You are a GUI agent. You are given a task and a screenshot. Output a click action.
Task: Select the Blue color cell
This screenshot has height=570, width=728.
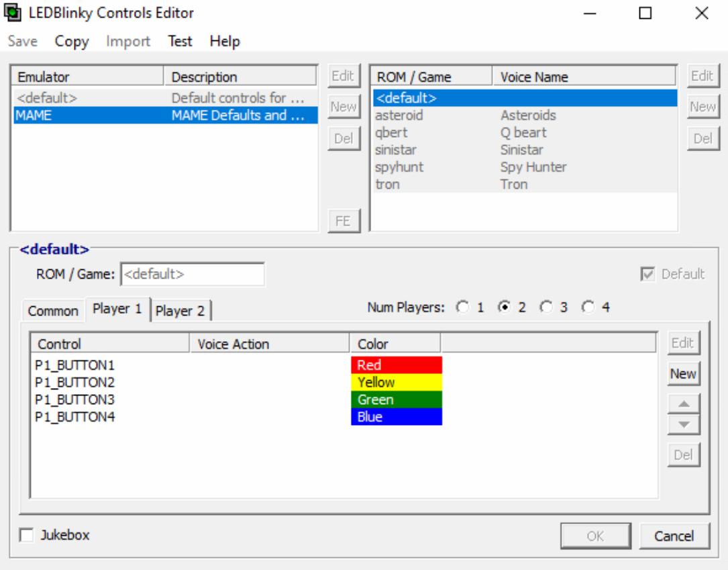[x=397, y=417]
